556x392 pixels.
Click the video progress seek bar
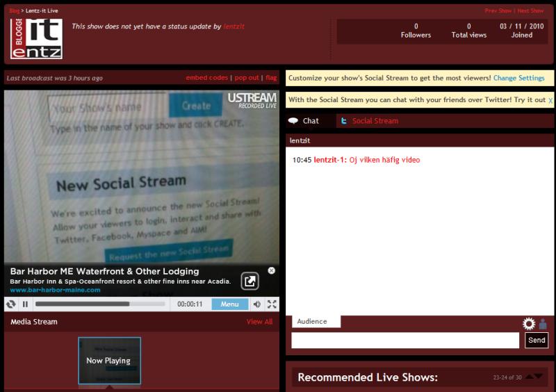point(100,304)
